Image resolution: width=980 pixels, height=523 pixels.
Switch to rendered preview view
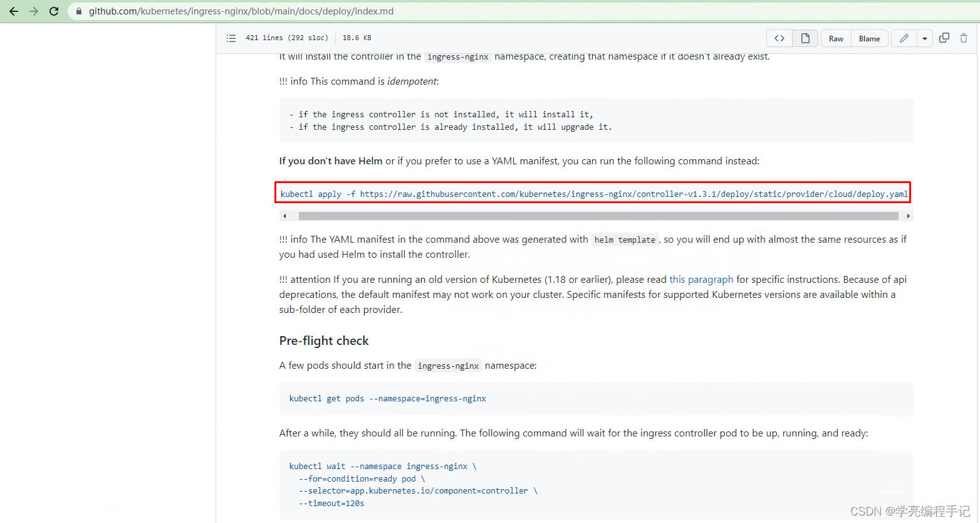point(805,38)
